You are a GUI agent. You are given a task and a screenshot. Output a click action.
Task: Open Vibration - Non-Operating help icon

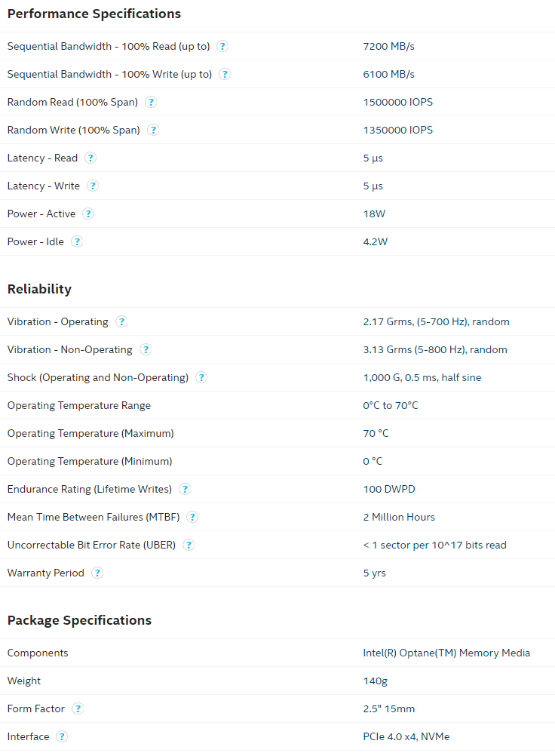(x=146, y=349)
